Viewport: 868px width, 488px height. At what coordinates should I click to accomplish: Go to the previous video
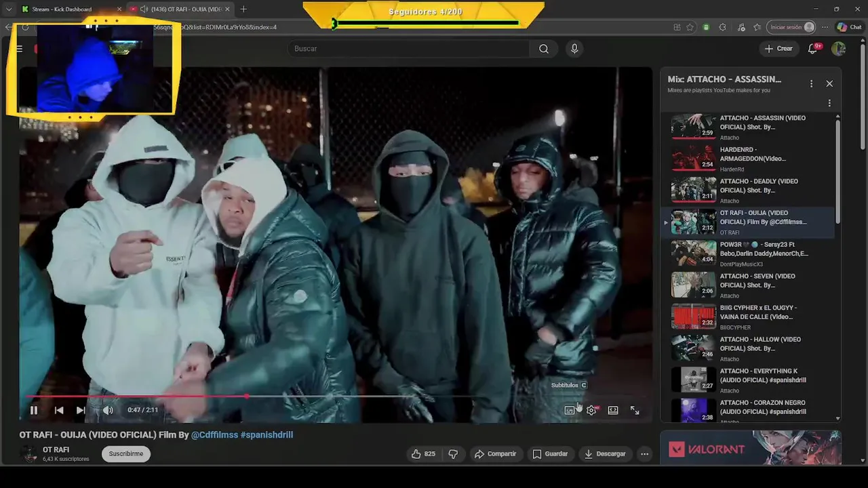pos(59,410)
